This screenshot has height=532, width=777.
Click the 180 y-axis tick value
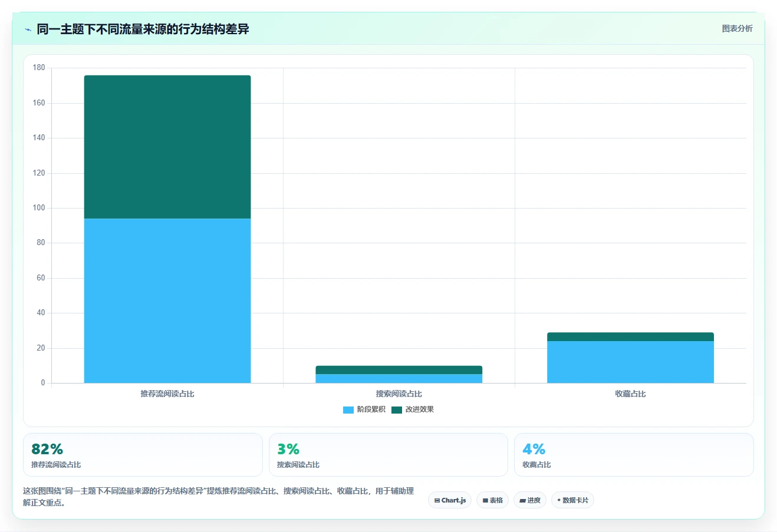tap(39, 68)
